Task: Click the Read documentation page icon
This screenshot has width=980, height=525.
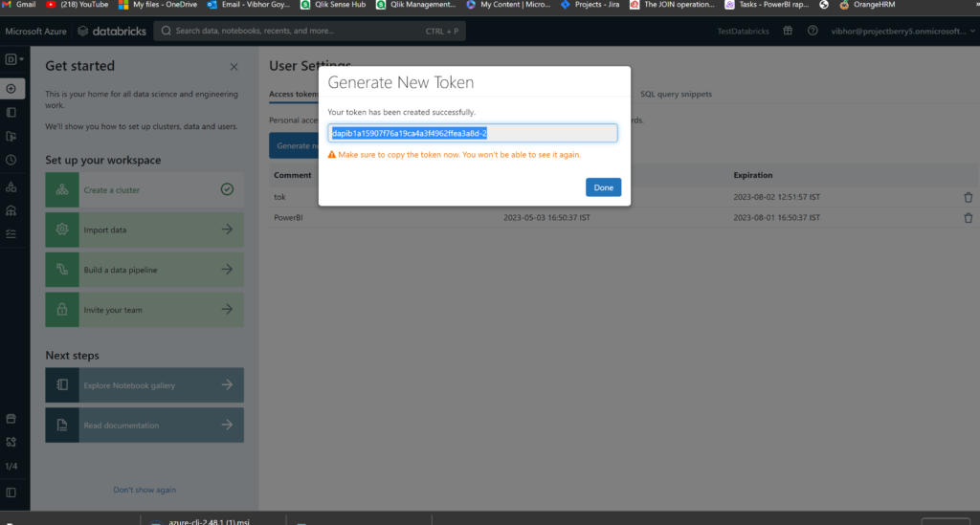Action: [x=62, y=426]
